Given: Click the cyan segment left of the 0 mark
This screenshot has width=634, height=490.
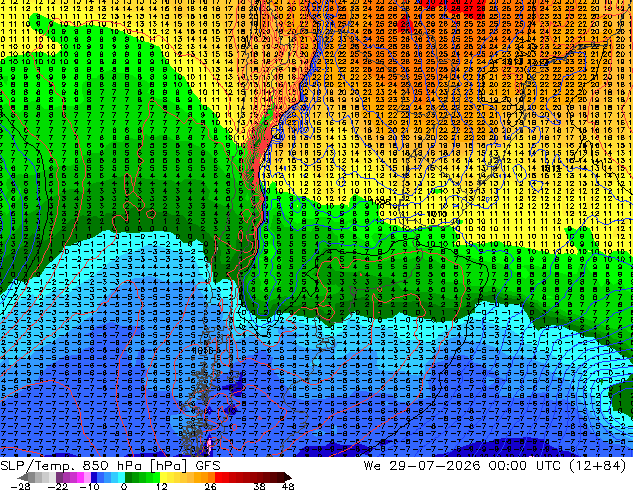Looking at the screenshot, I should [x=121, y=477].
